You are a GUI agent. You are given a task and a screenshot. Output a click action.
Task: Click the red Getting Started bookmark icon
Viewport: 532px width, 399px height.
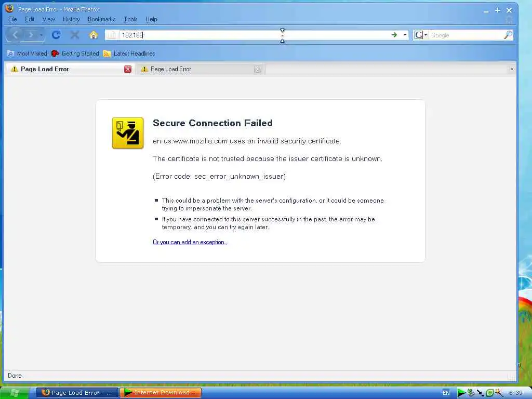(x=55, y=54)
